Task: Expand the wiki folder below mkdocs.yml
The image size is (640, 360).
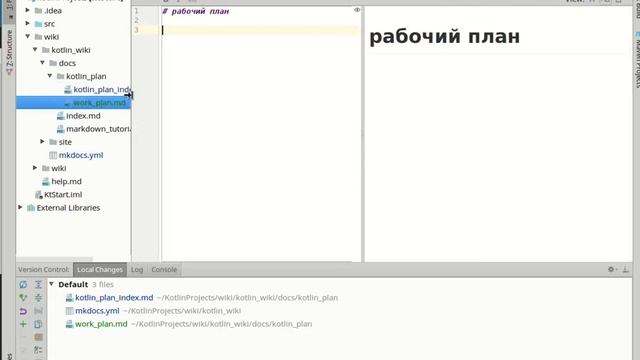Action: pyautogui.click(x=35, y=168)
